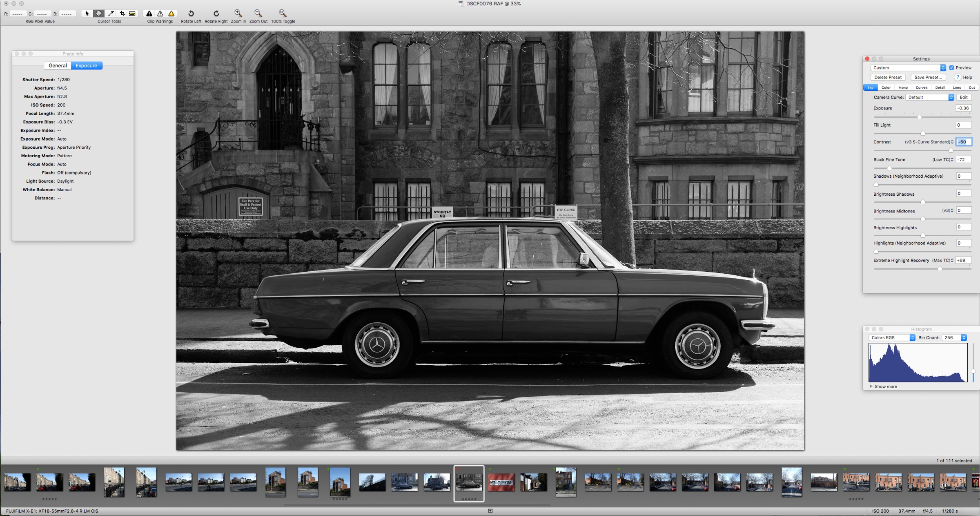Click the Camera Curve Edit button
This screenshot has width=980, height=516.
(x=964, y=97)
